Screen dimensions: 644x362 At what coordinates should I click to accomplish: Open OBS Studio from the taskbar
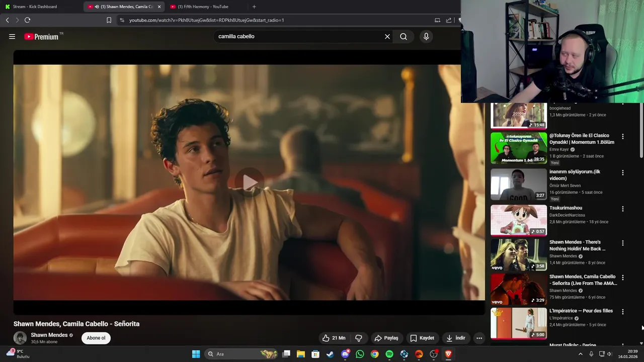pos(434,354)
